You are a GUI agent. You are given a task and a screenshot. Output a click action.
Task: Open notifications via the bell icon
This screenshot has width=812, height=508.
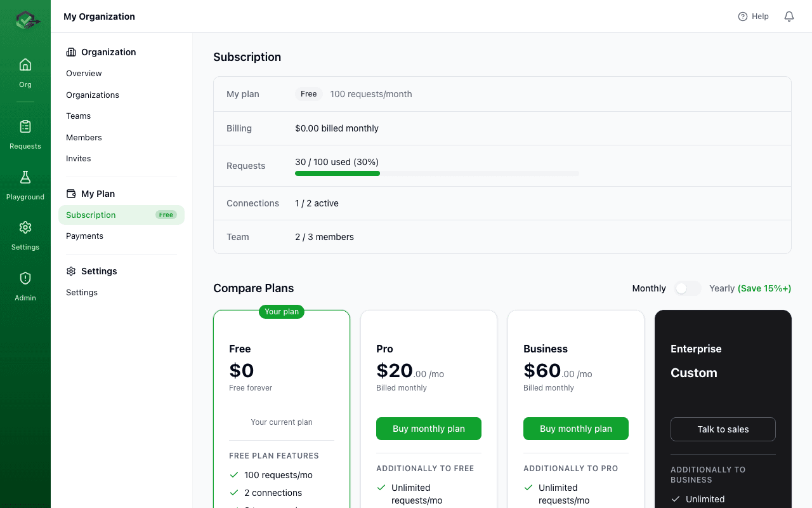[x=789, y=16]
